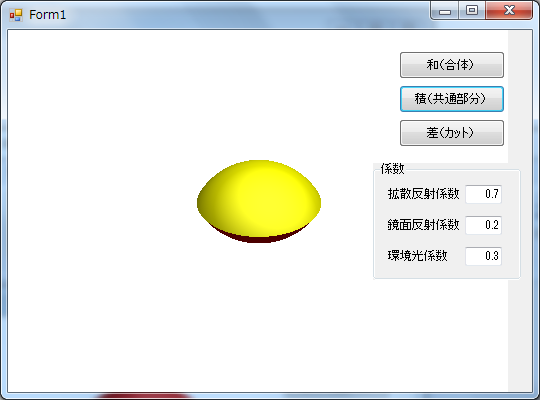Run the 差(カット) difference operation
Image resolution: width=540 pixels, height=400 pixels.
[x=452, y=133]
